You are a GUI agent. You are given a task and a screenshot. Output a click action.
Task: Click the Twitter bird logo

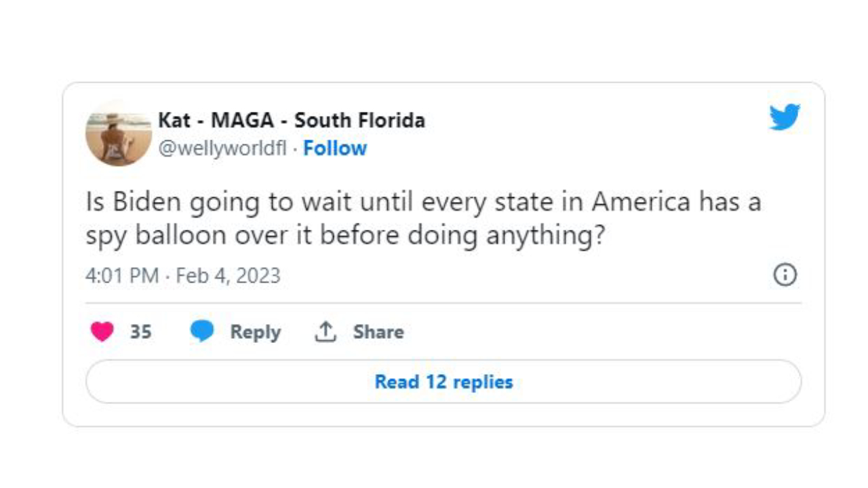pyautogui.click(x=785, y=117)
